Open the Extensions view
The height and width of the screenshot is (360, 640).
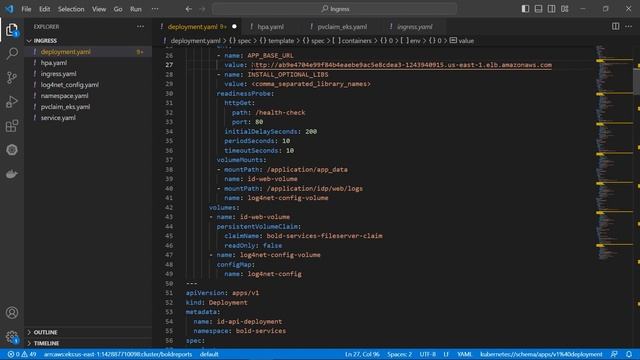click(x=12, y=126)
